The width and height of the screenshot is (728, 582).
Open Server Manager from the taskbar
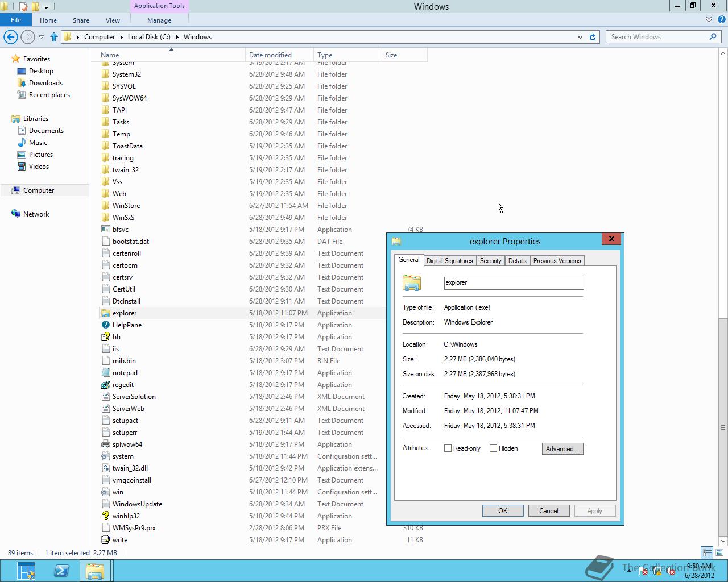tap(26, 571)
